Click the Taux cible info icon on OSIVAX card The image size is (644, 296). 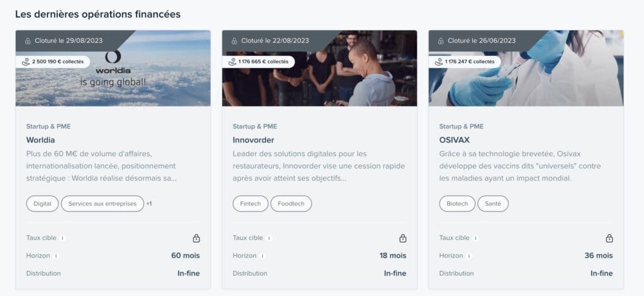(475, 238)
